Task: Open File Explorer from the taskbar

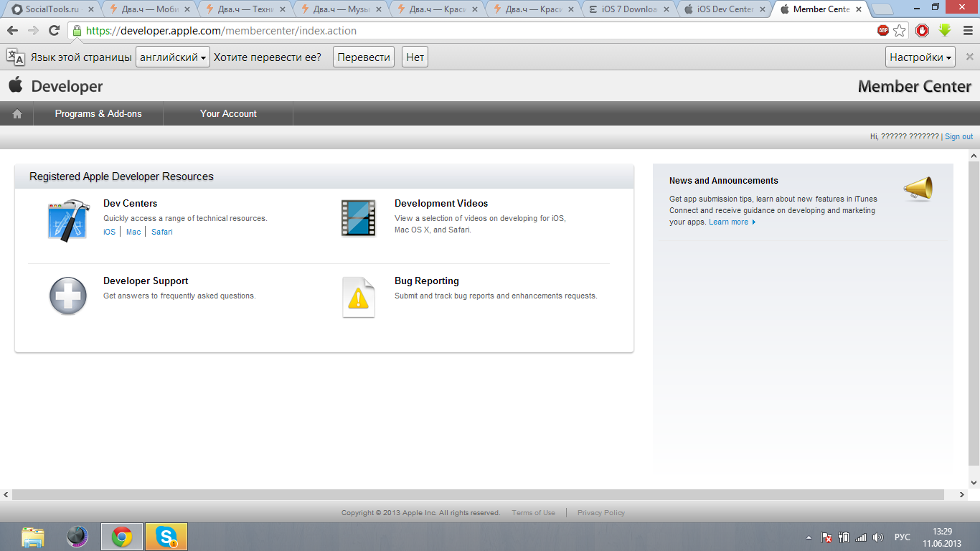Action: tap(33, 537)
